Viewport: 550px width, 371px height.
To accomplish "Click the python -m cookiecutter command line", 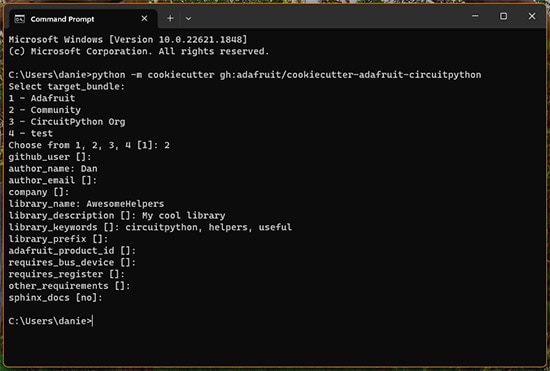I will click(245, 75).
